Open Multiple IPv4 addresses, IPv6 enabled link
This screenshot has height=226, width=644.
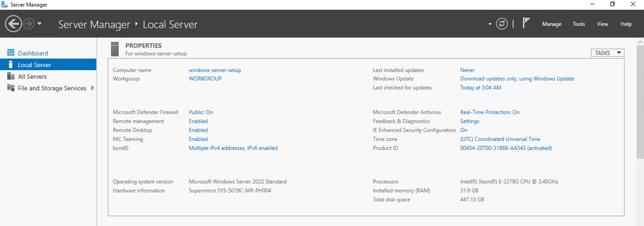tap(233, 148)
